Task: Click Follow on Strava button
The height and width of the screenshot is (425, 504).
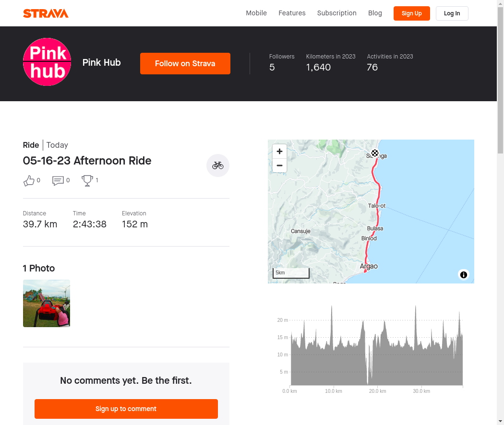Action: point(185,63)
